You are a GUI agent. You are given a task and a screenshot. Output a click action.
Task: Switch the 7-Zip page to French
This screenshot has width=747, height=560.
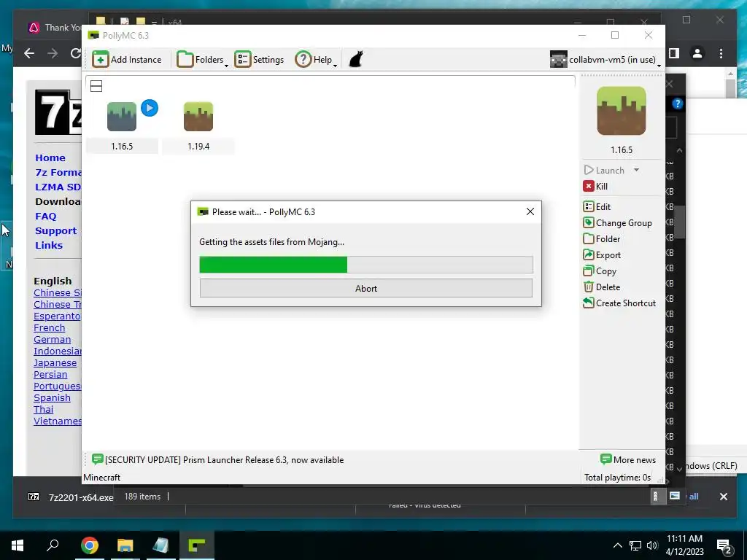point(50,328)
